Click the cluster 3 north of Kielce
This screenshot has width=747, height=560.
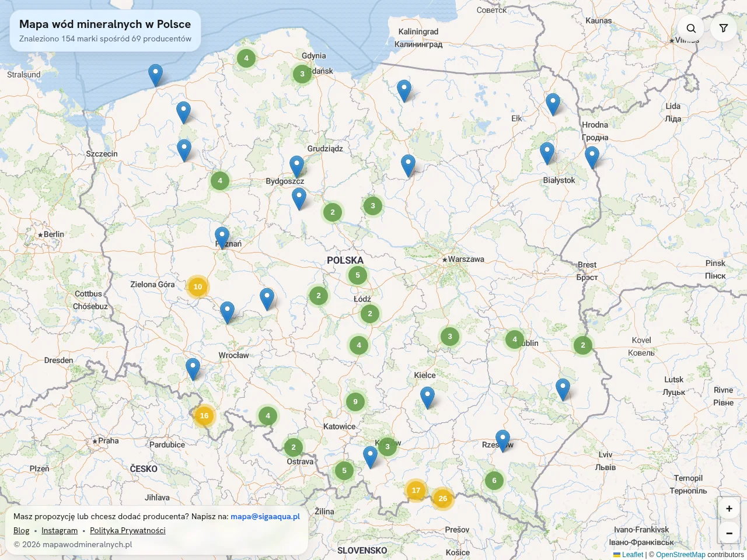[x=450, y=336]
